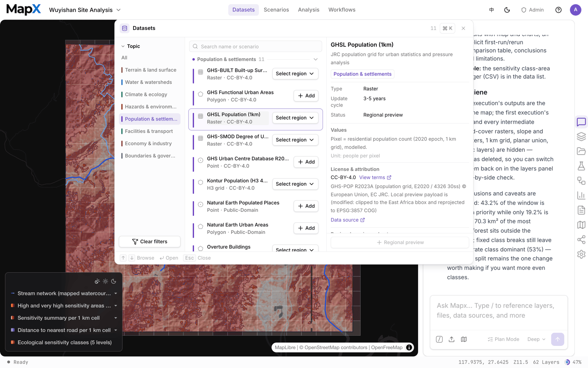Screen dimensions: 588x368
Task: Filter by Water & watersheds topic
Action: click(150, 82)
